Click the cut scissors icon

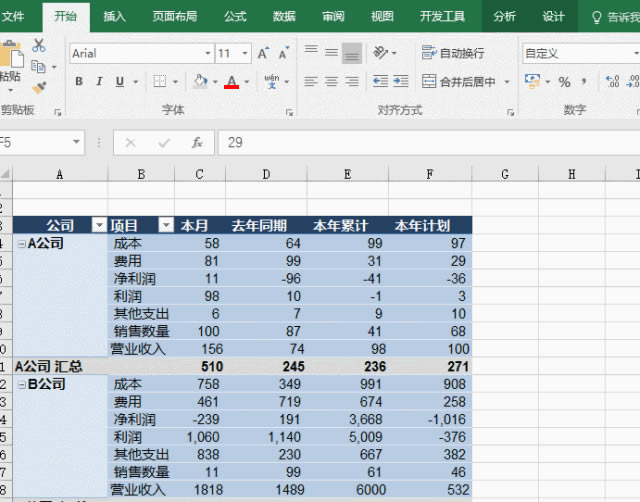(x=39, y=45)
